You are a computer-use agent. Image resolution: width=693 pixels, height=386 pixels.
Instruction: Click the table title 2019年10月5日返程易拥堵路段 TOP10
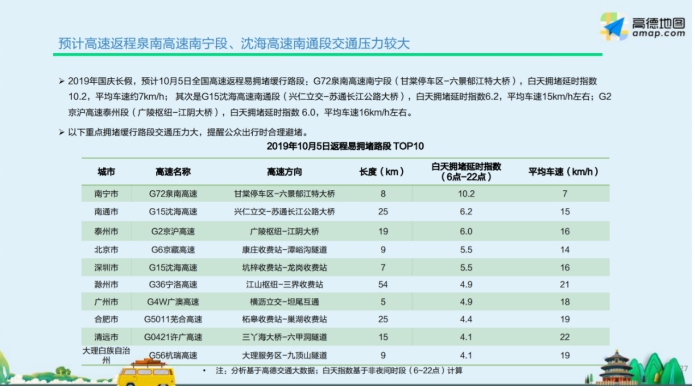point(345,146)
